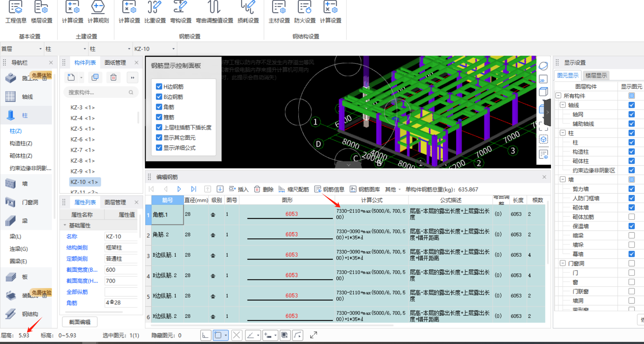Click the 缩尺配筋 button
This screenshot has height=344, width=644.
294,189
